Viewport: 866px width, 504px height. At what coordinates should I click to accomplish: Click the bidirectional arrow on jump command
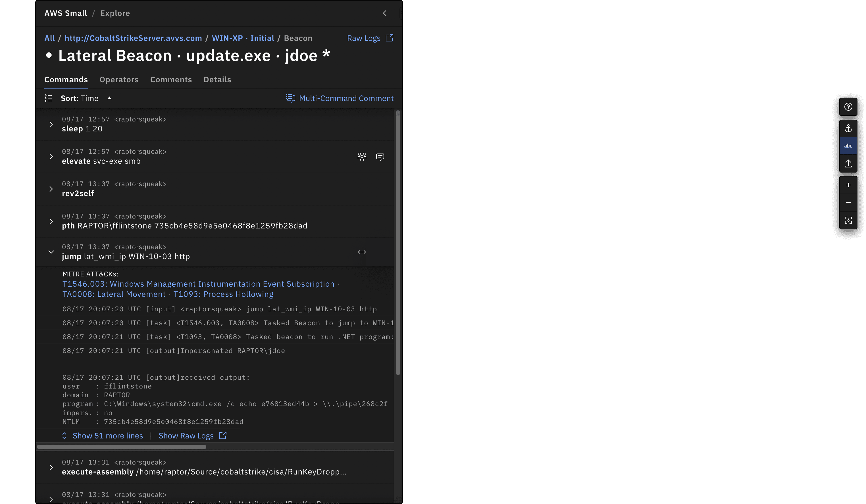362,252
